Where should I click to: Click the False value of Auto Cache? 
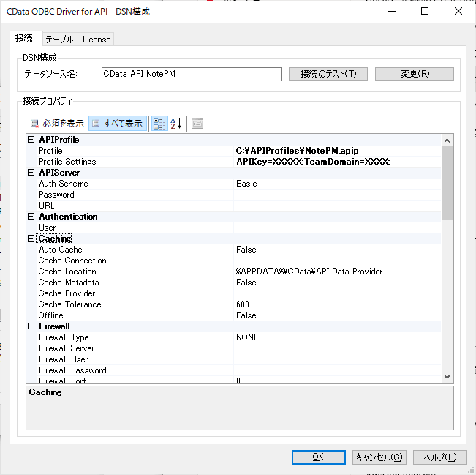point(246,250)
